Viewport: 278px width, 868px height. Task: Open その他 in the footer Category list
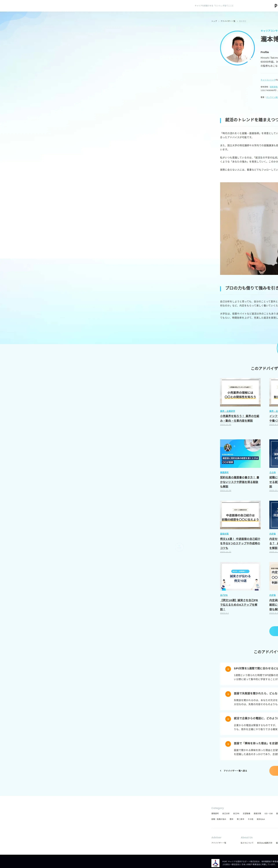tap(250, 819)
